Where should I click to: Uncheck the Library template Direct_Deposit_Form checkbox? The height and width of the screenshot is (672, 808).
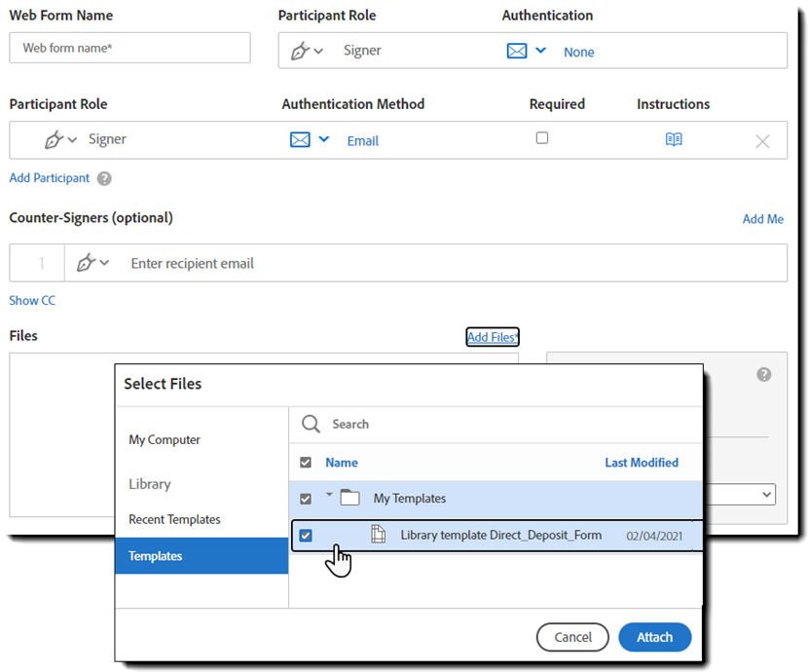pyautogui.click(x=305, y=535)
